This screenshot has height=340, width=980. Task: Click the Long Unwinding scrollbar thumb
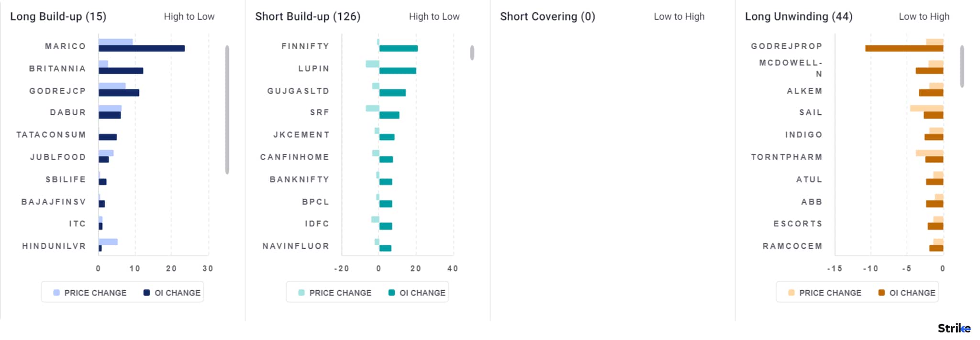click(x=962, y=66)
